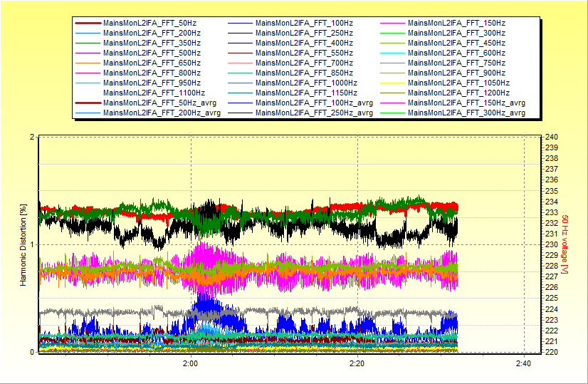
Task: Select the MainsMonL2IFA_FFT_750Hz series label
Action: [456, 63]
